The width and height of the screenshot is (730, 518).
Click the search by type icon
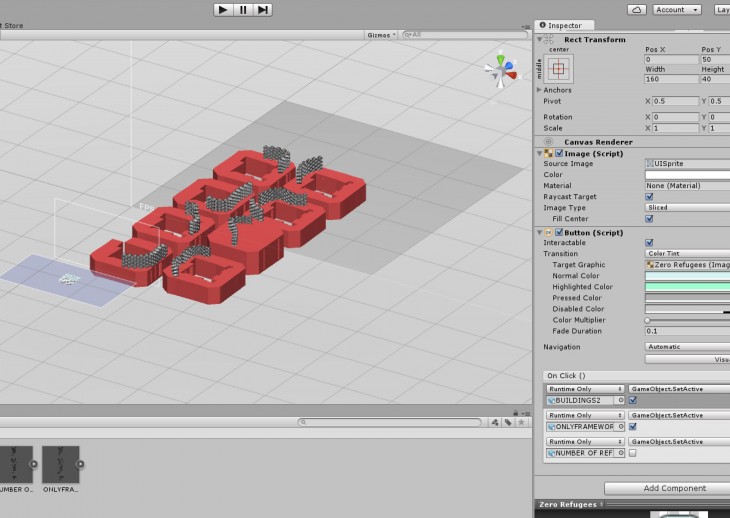pos(495,422)
